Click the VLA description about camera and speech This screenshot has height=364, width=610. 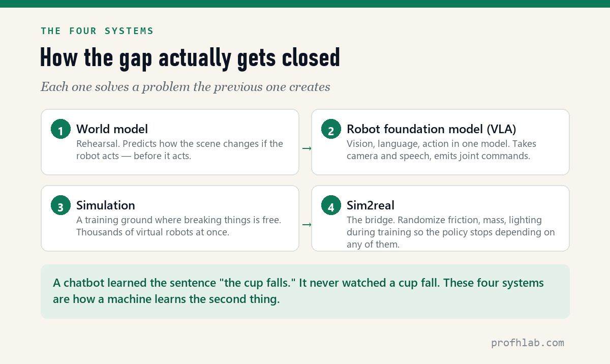click(442, 149)
